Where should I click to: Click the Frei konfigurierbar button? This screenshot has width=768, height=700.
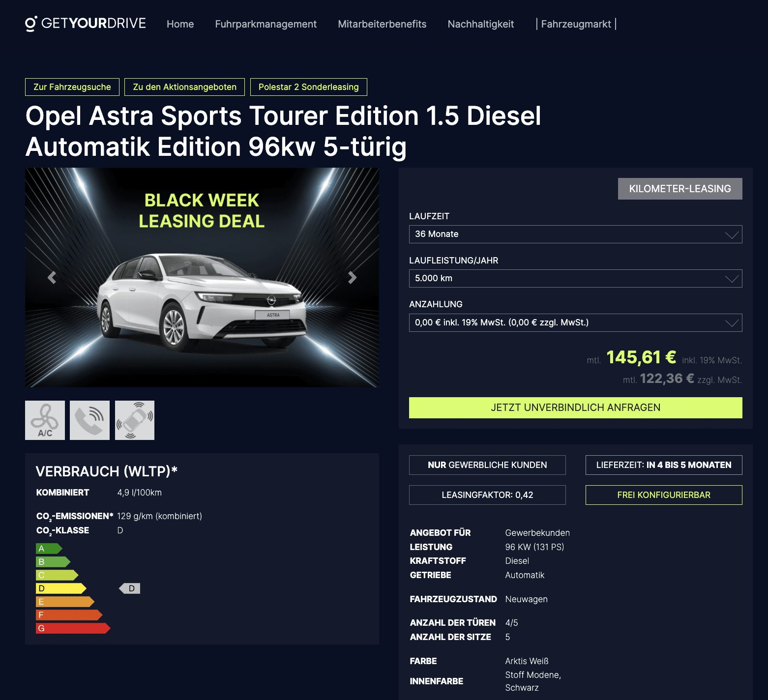click(664, 495)
